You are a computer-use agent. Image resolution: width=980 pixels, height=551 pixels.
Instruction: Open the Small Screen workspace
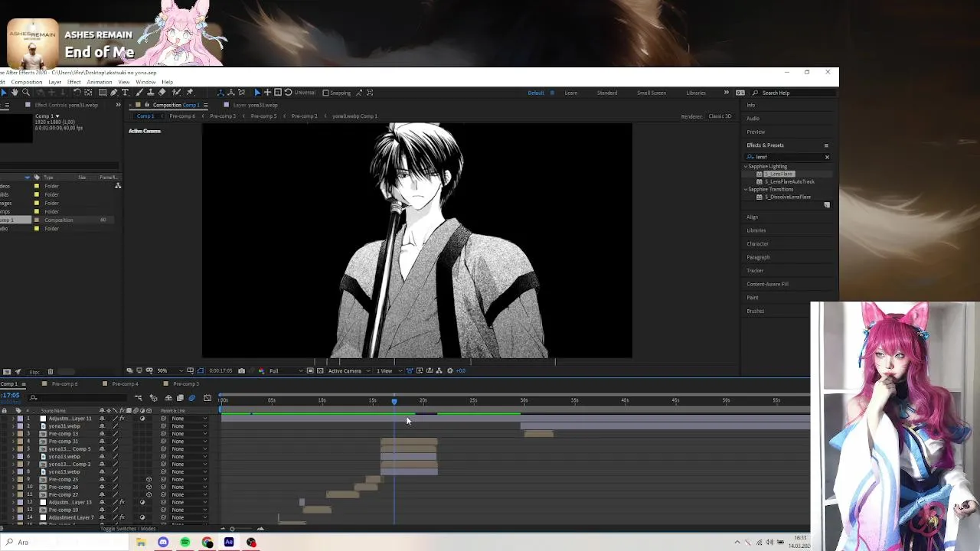point(652,93)
